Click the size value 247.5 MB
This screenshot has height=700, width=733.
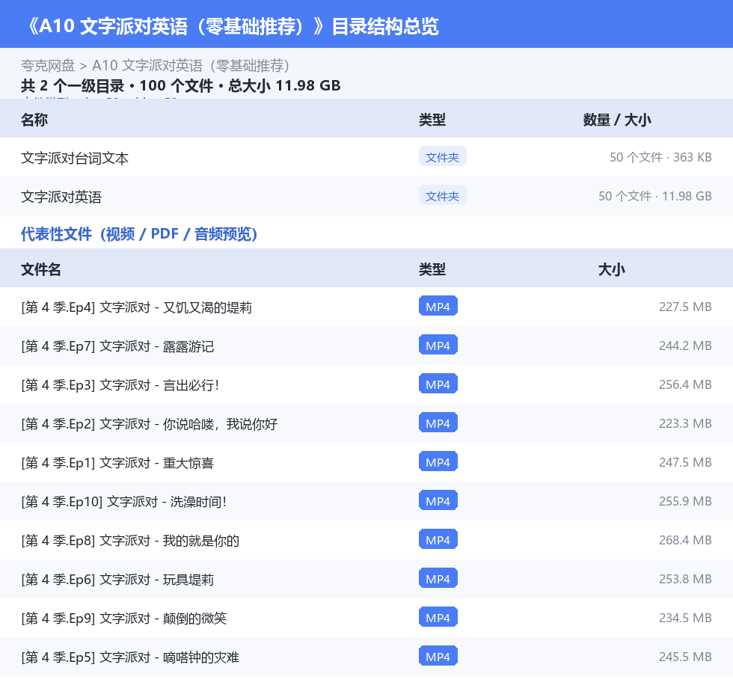pos(685,461)
